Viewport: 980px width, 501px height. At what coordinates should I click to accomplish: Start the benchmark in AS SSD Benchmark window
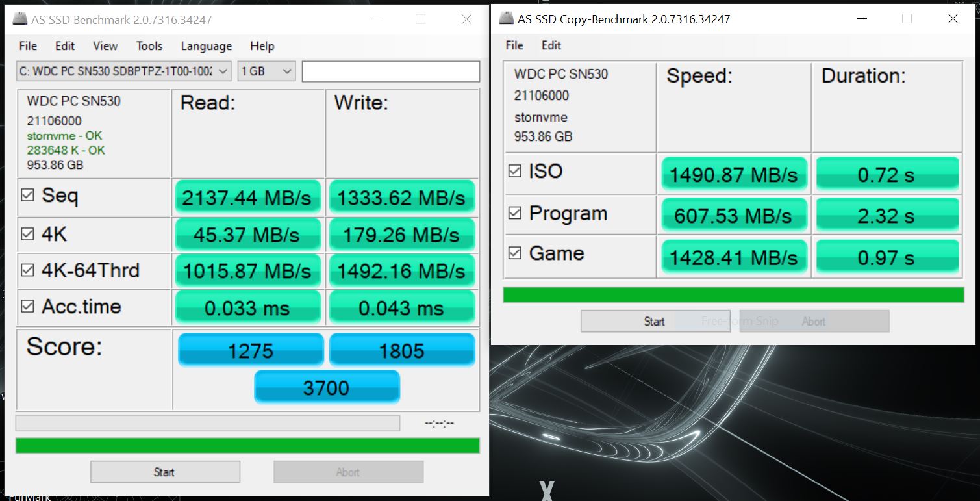point(165,472)
